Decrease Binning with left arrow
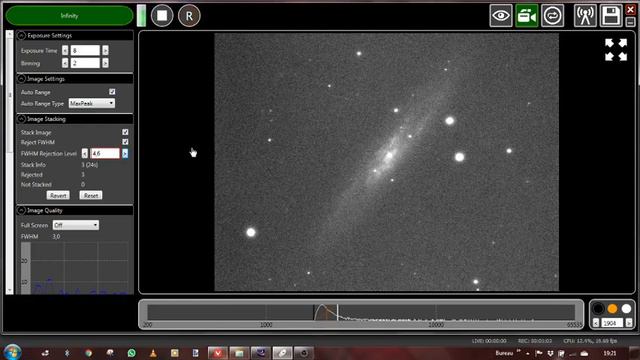 [65, 63]
